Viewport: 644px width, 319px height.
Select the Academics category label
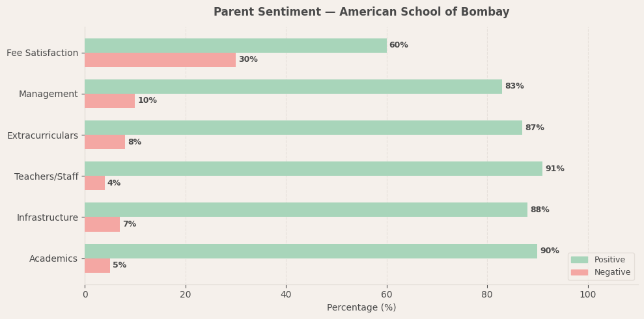[x=53, y=258]
